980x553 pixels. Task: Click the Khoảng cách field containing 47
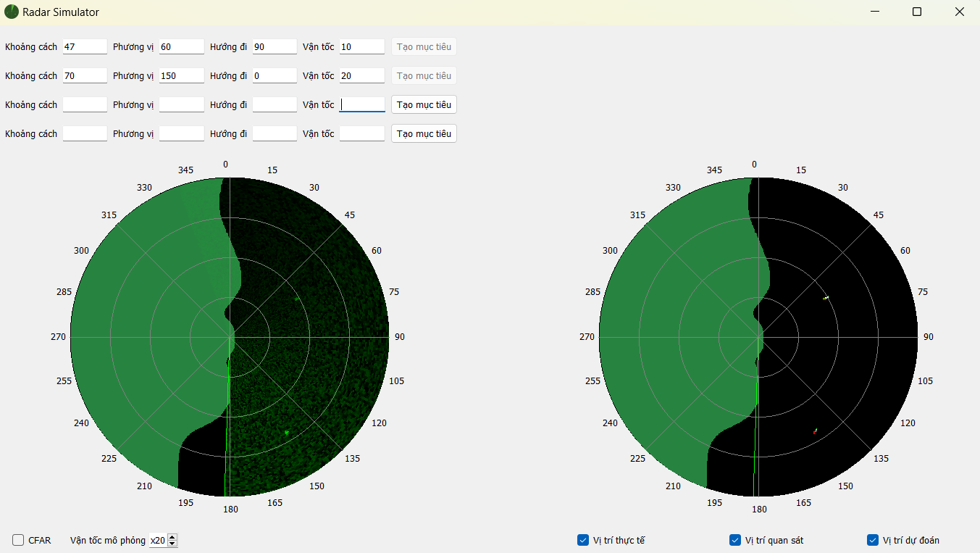pyautogui.click(x=85, y=46)
